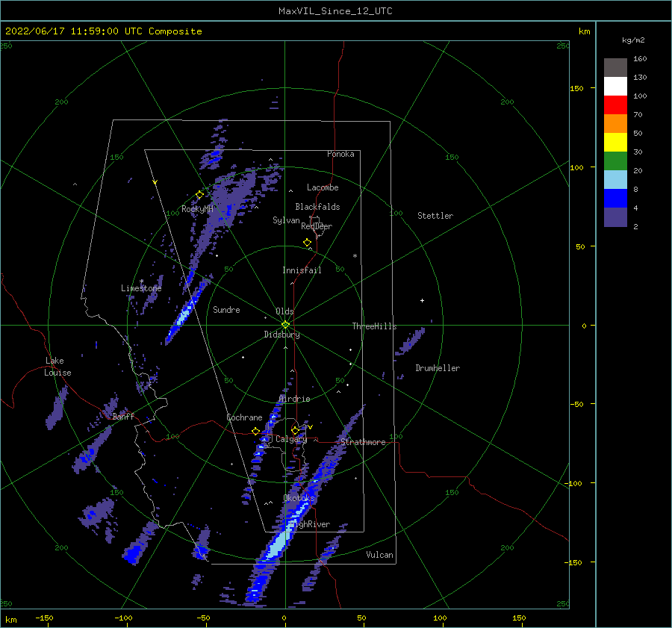This screenshot has height=628, width=672.
Task: Click the Limestone label
Action: click(141, 288)
